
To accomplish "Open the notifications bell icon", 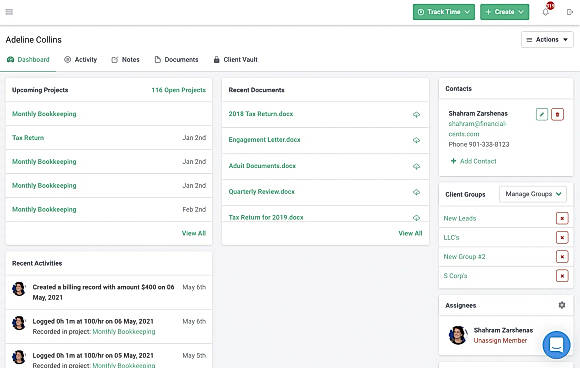I will pyautogui.click(x=546, y=12).
